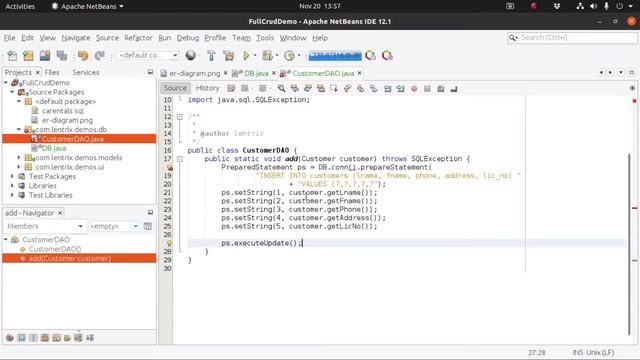This screenshot has width=640, height=360.
Task: Close the Projects tab
Action: 38,72
